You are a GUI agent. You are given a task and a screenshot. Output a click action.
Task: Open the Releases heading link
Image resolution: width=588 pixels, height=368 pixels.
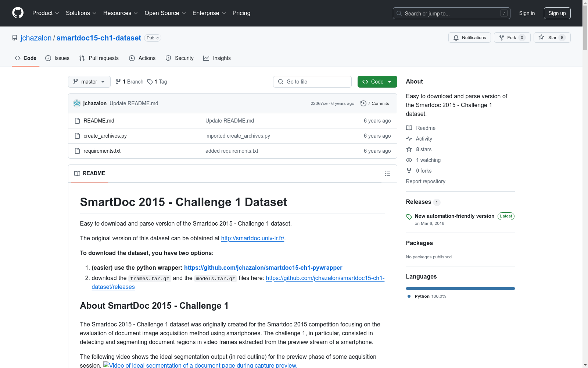419,202
